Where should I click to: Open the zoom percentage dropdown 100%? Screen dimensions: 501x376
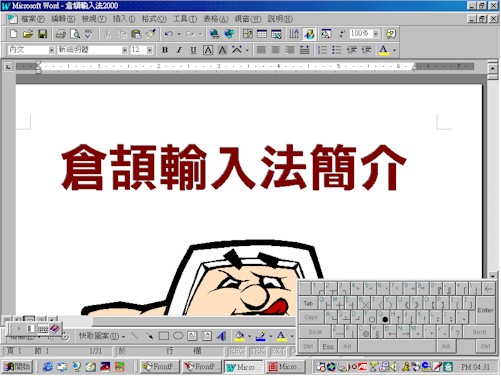click(376, 34)
